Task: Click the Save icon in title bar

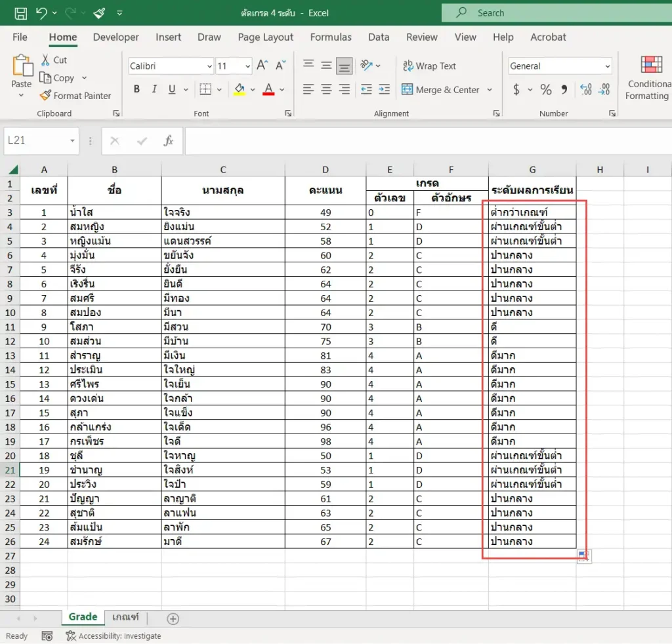Action: click(20, 13)
